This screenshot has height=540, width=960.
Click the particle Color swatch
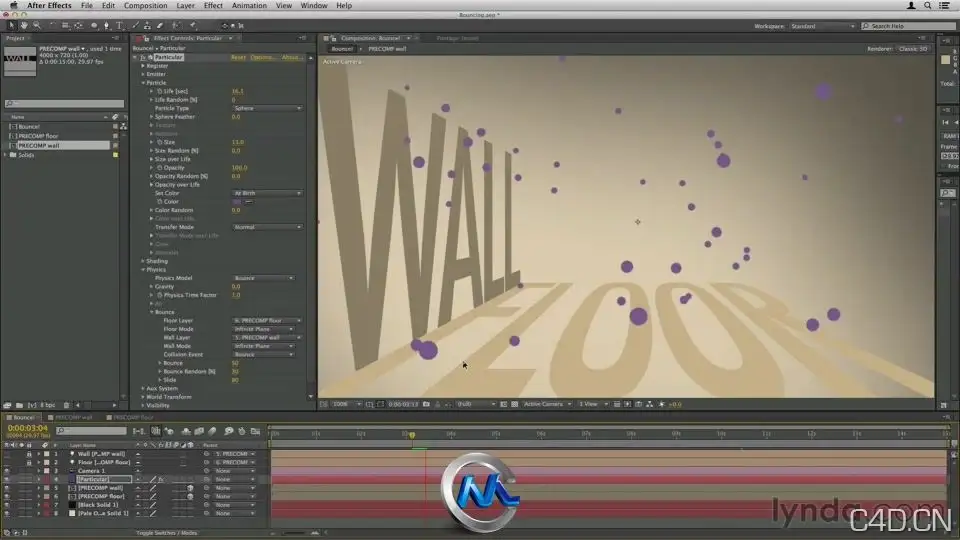click(x=237, y=201)
